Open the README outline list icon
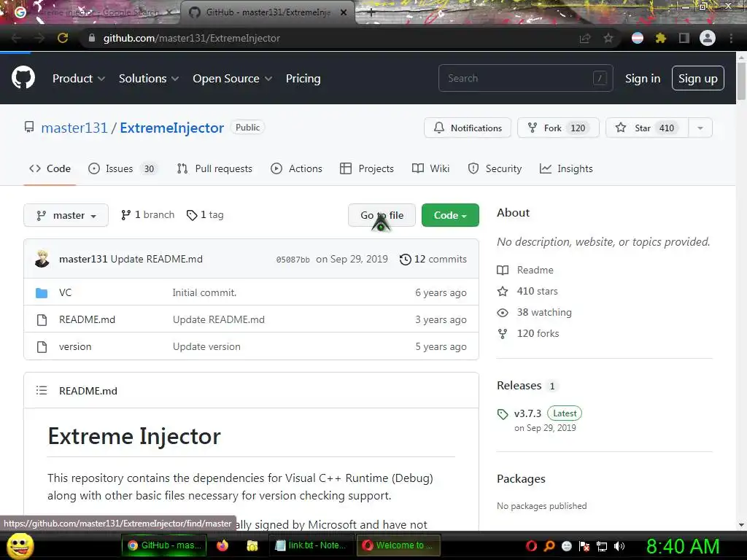Screen dimensions: 747x560 [x=42, y=391]
